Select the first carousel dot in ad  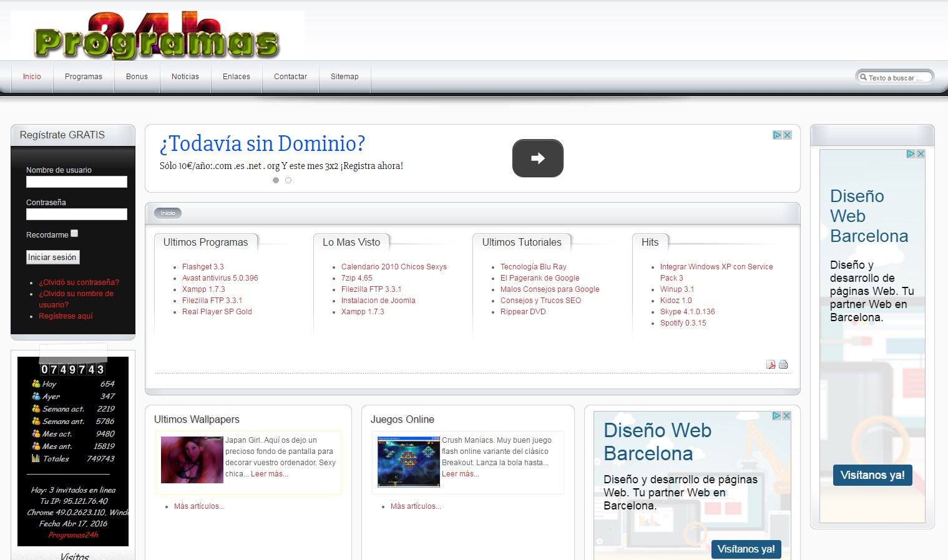coord(276,180)
